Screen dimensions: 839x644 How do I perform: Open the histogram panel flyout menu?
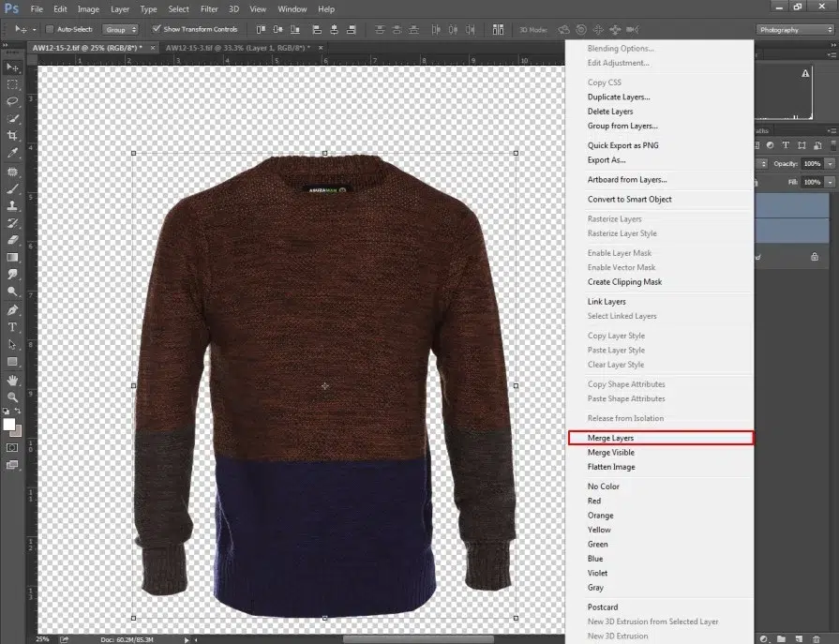pos(832,54)
